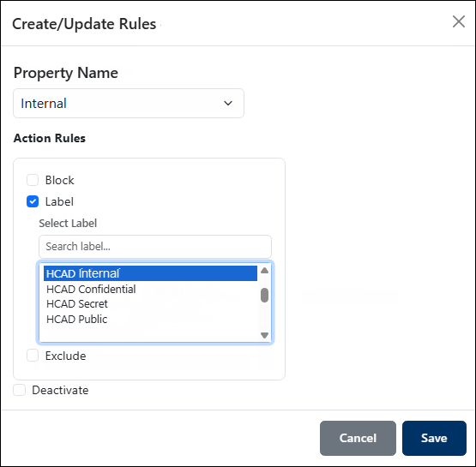This screenshot has height=467, width=476.
Task: Choose HCAD Confidential in list
Action: (150, 289)
